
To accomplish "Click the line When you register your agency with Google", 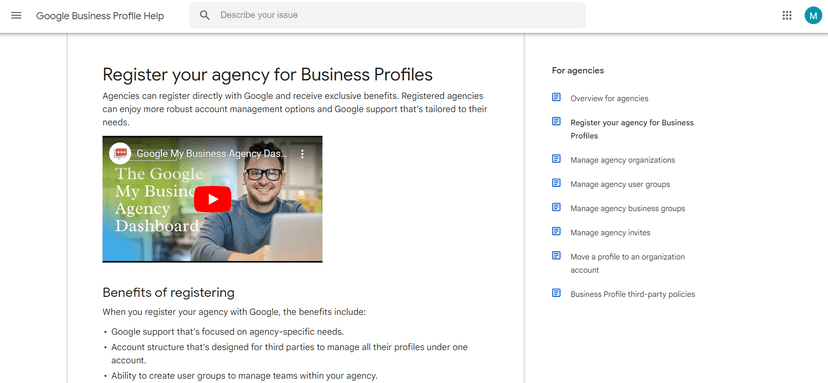I will click(x=234, y=312).
